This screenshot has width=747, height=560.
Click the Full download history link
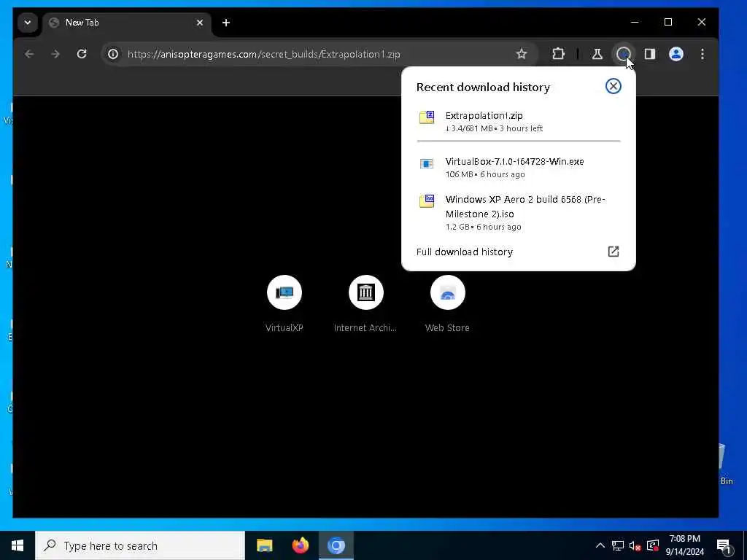[x=465, y=252]
